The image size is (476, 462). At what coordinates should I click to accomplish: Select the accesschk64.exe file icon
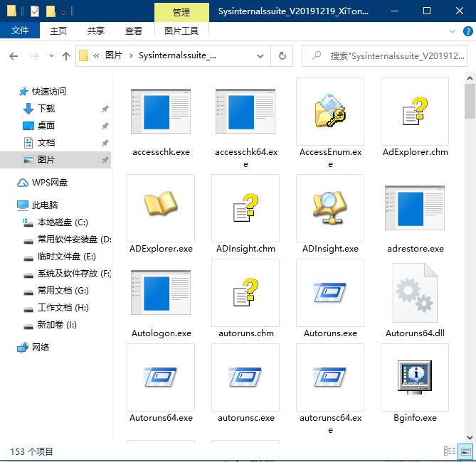tap(245, 111)
